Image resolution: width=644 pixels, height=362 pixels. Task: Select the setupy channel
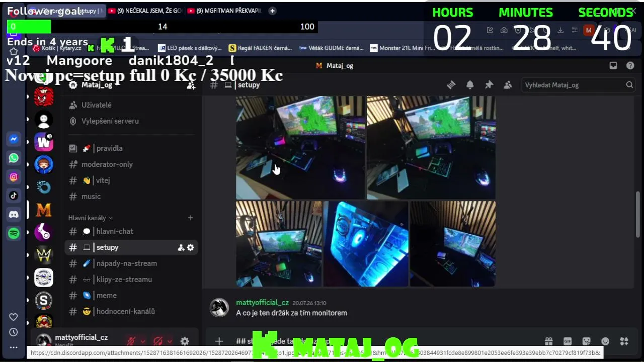(x=131, y=247)
